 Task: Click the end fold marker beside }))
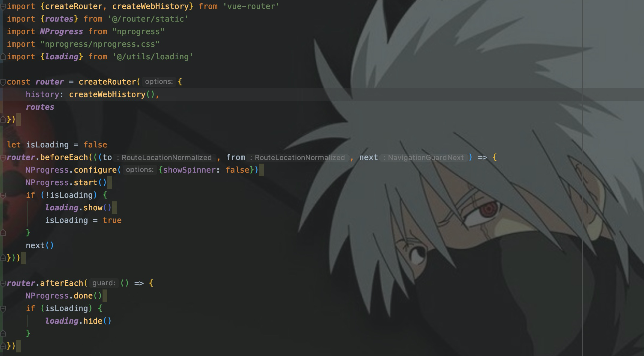point(3,258)
